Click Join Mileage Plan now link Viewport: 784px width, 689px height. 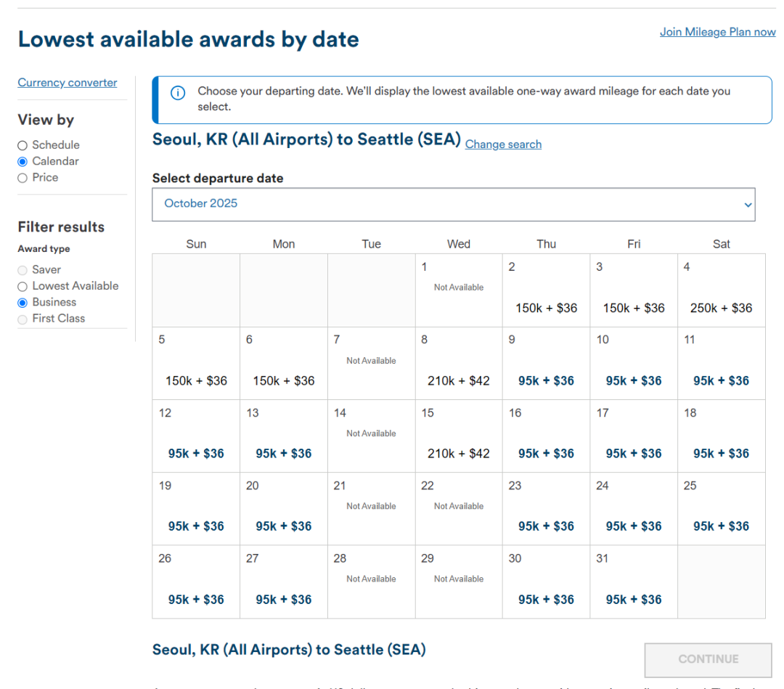(x=717, y=32)
